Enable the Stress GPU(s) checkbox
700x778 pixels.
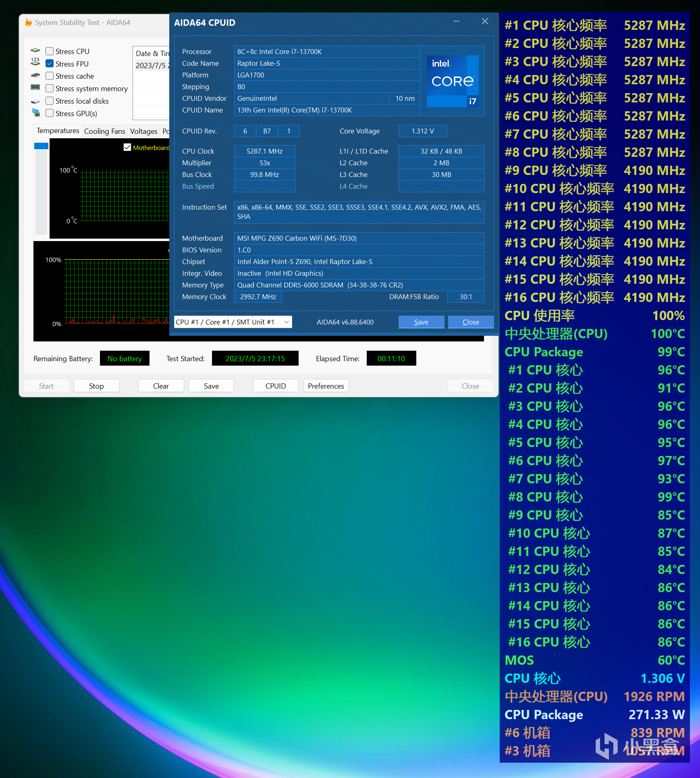(x=50, y=113)
